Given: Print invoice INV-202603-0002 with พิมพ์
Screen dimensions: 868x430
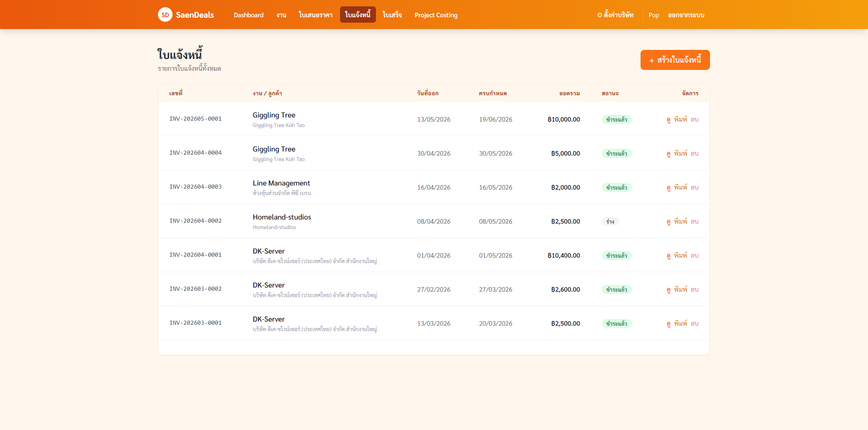Looking at the screenshot, I should click(681, 289).
